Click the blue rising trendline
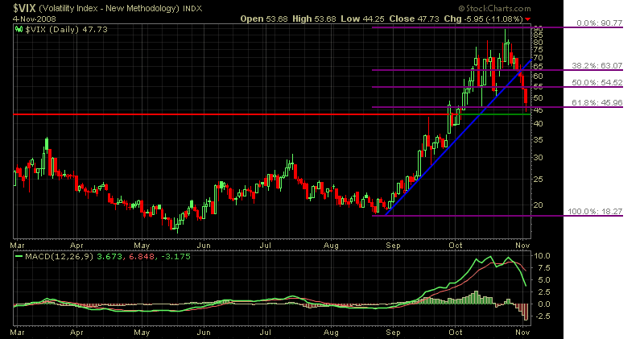Screen dimensions: 644x339 (460, 135)
